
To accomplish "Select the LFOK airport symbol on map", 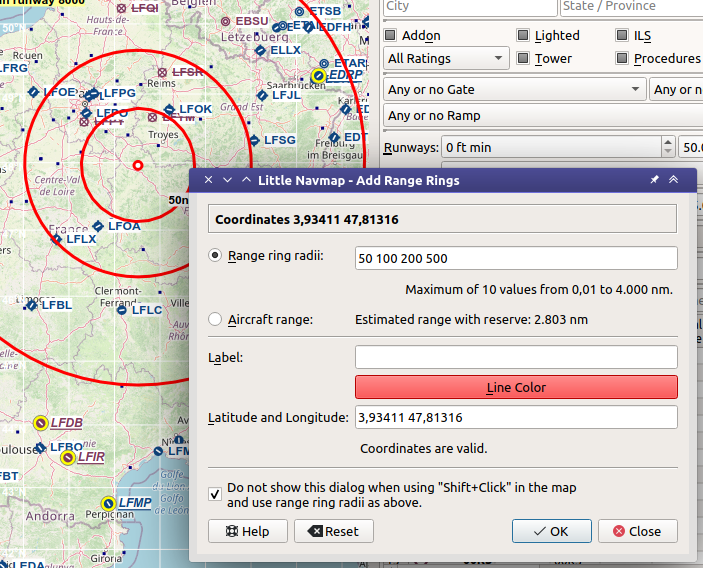I will (x=169, y=109).
